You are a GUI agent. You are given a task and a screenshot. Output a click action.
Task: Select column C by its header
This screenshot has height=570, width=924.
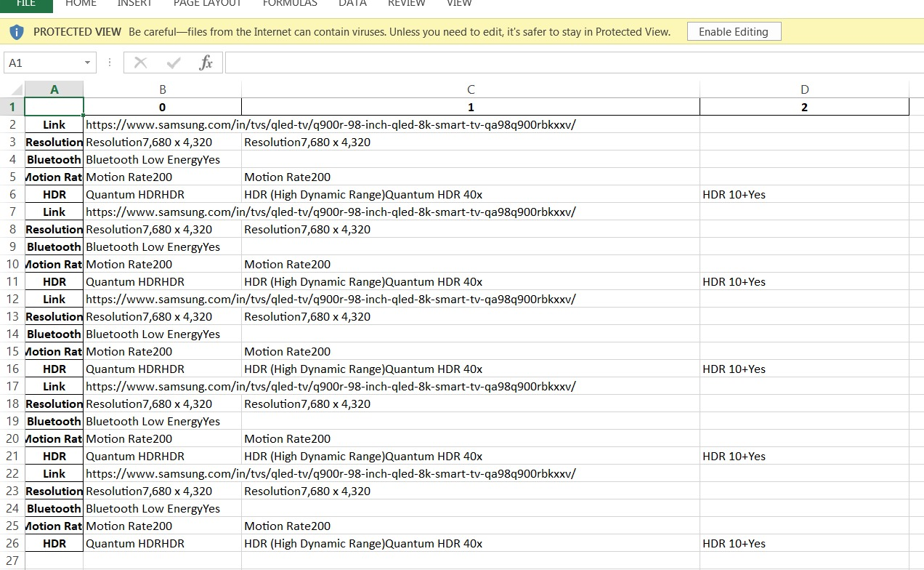(471, 89)
